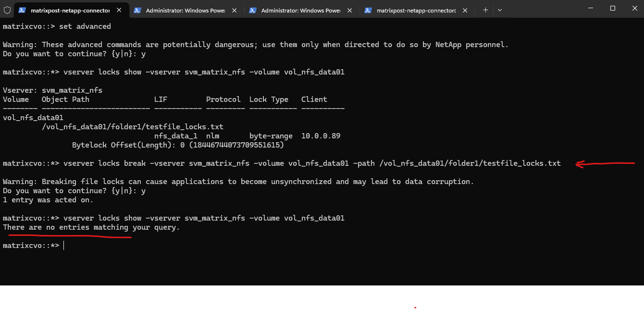Open a new tab with plus button
This screenshot has height=309, width=644.
(x=485, y=10)
